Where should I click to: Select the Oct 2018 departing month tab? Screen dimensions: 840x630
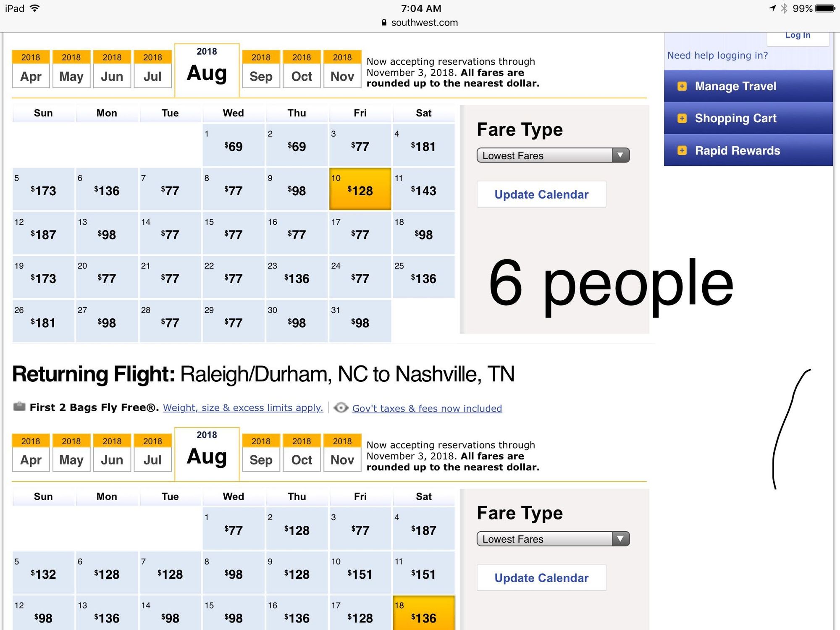[302, 69]
